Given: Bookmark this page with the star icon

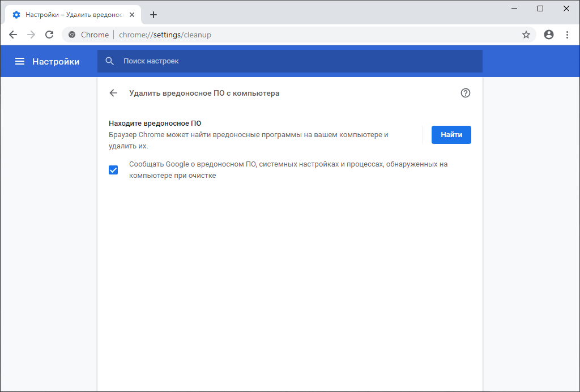Looking at the screenshot, I should 526,35.
